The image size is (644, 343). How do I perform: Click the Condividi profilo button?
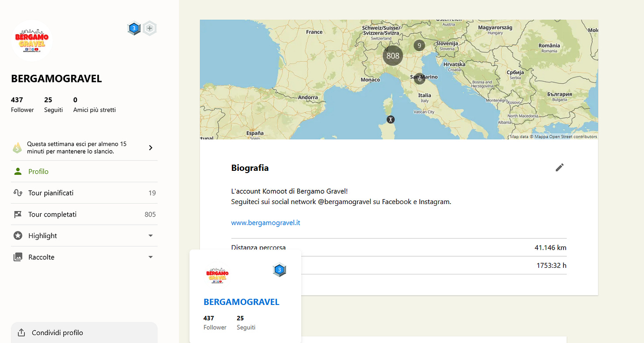coord(84,333)
